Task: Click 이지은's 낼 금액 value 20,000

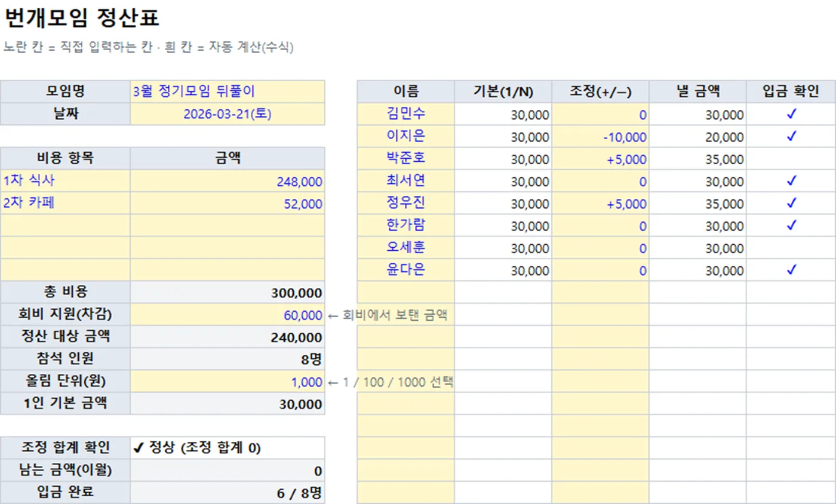Action: pos(698,137)
